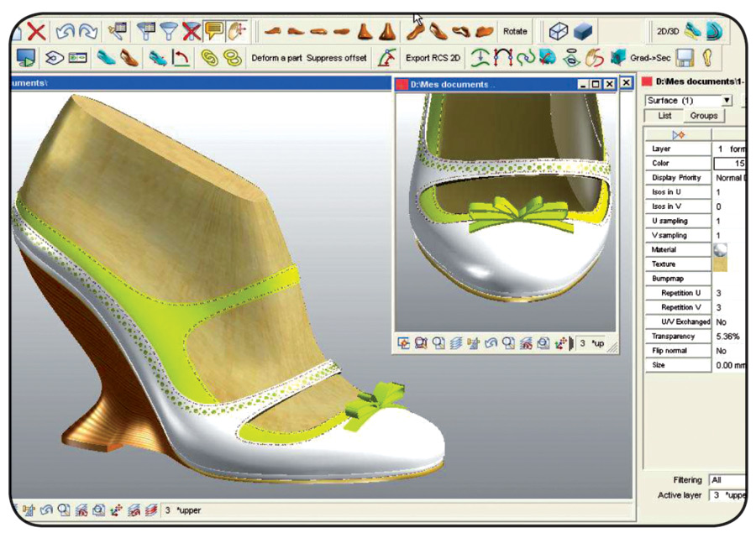Click the Export RCS 2D button

pyautogui.click(x=433, y=58)
